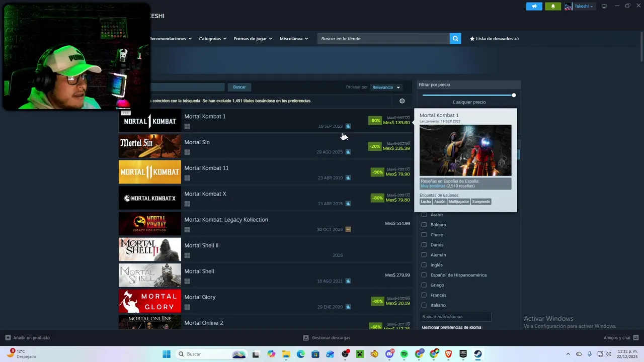
Task: Click the Windows platform icon under Mortal Kombat 1
Action: 187,127
